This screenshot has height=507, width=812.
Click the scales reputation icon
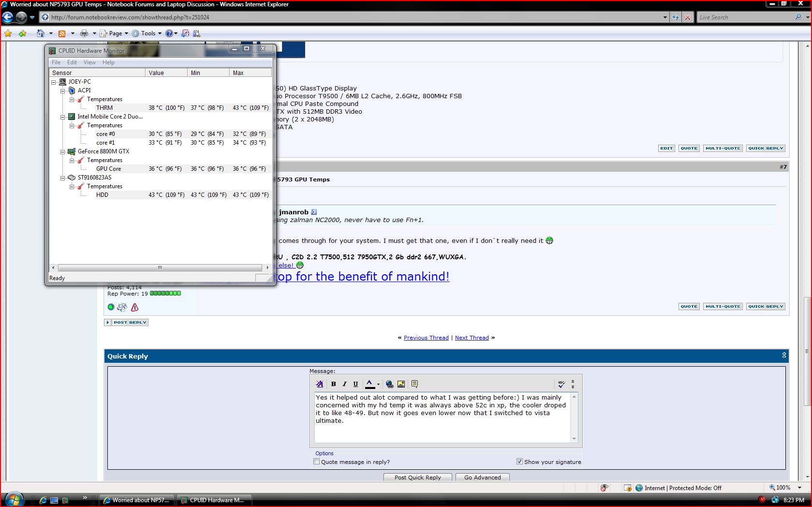click(x=122, y=307)
